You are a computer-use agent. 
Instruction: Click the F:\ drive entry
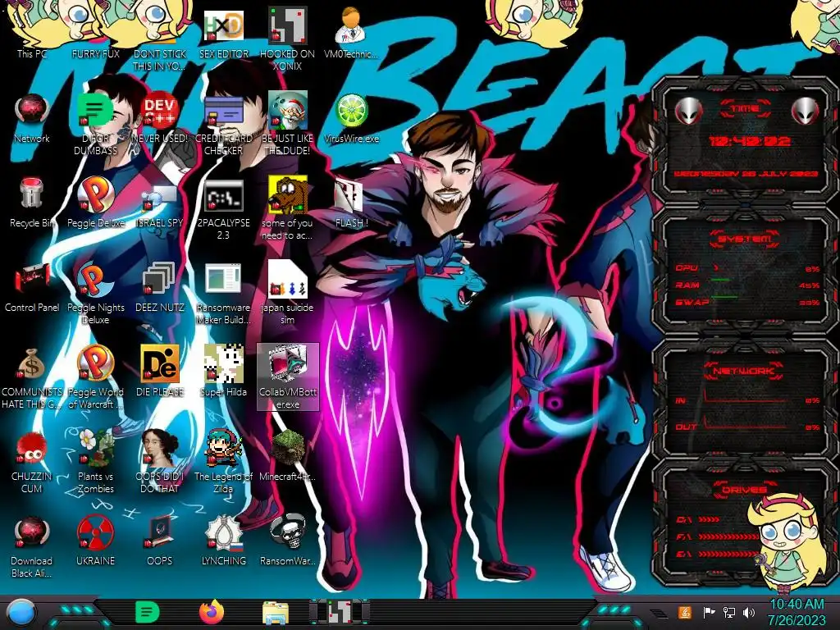tap(717, 536)
